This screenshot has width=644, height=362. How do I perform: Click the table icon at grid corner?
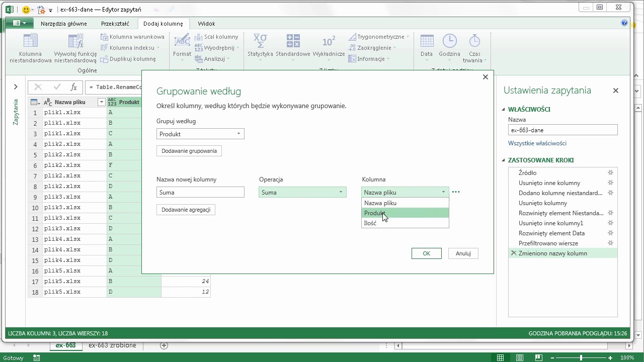(35, 102)
